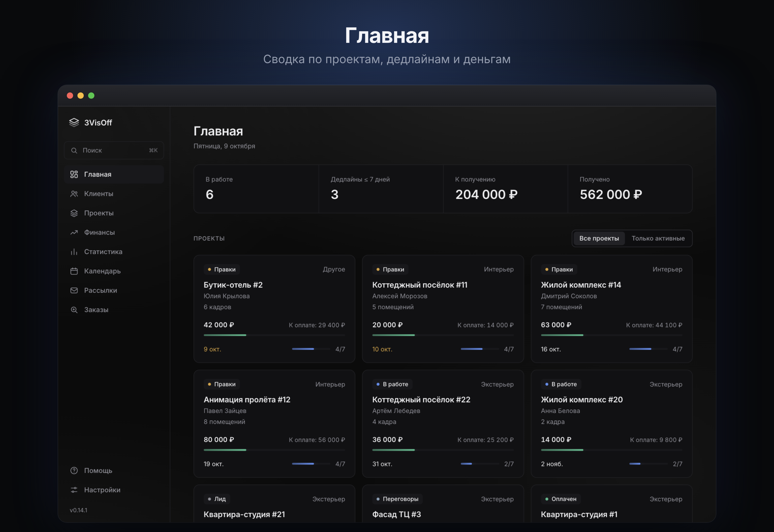774x532 pixels.
Task: Click the Календарь calendar icon
Action: pos(74,271)
